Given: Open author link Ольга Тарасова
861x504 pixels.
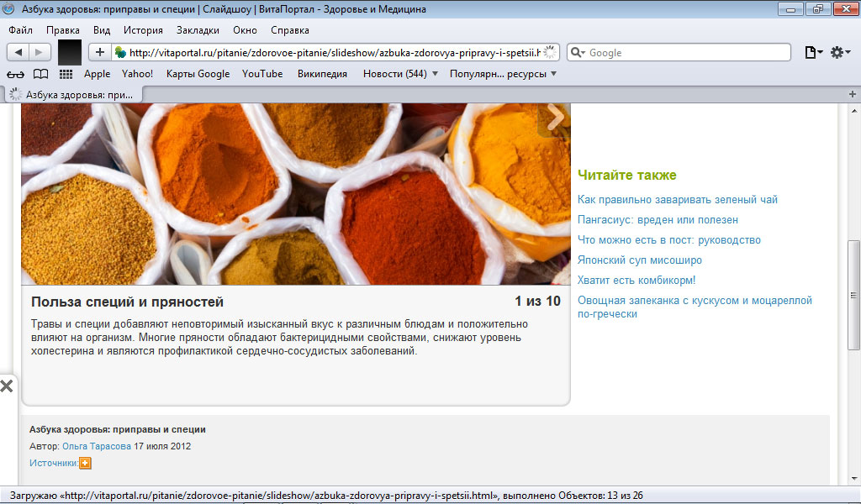Looking at the screenshot, I should pos(97,446).
